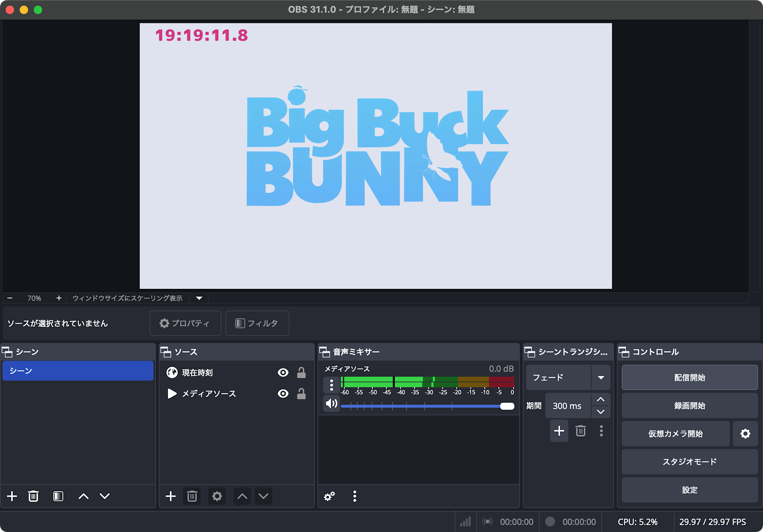The width and height of the screenshot is (763, 532).
Task: Open the フェード transition dropdown
Action: (601, 377)
